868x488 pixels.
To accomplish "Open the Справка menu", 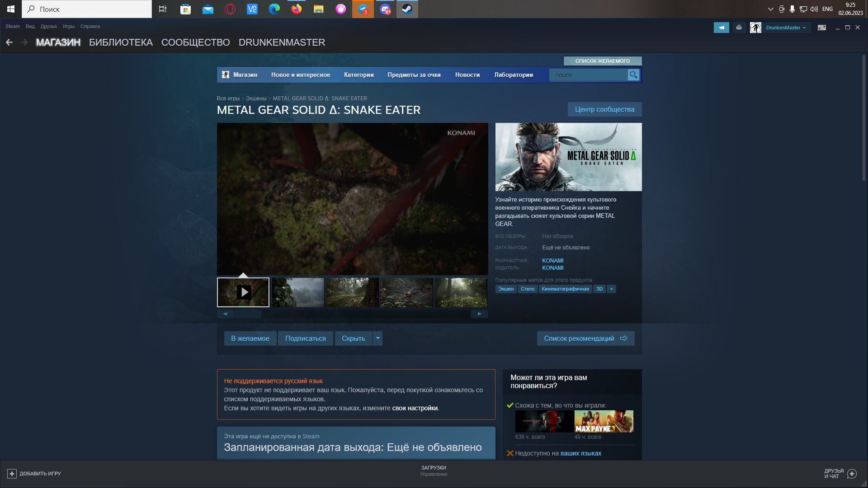I will pyautogui.click(x=90, y=26).
